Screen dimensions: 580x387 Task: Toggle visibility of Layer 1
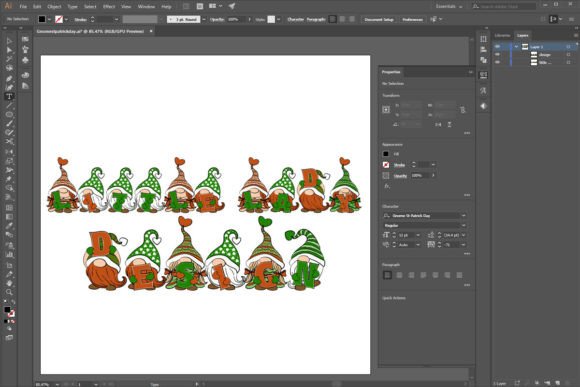coord(498,47)
